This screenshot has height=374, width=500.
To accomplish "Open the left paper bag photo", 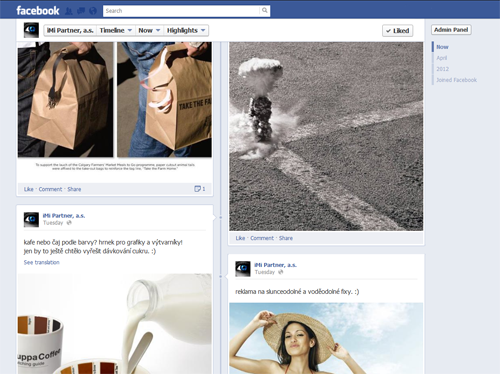I will 65,99.
